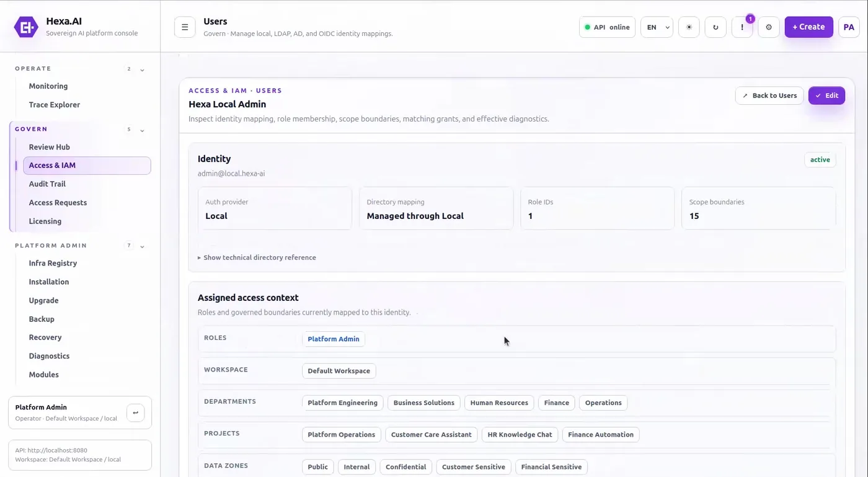Click the Auth provider Local card
The height and width of the screenshot is (477, 868).
(275, 208)
